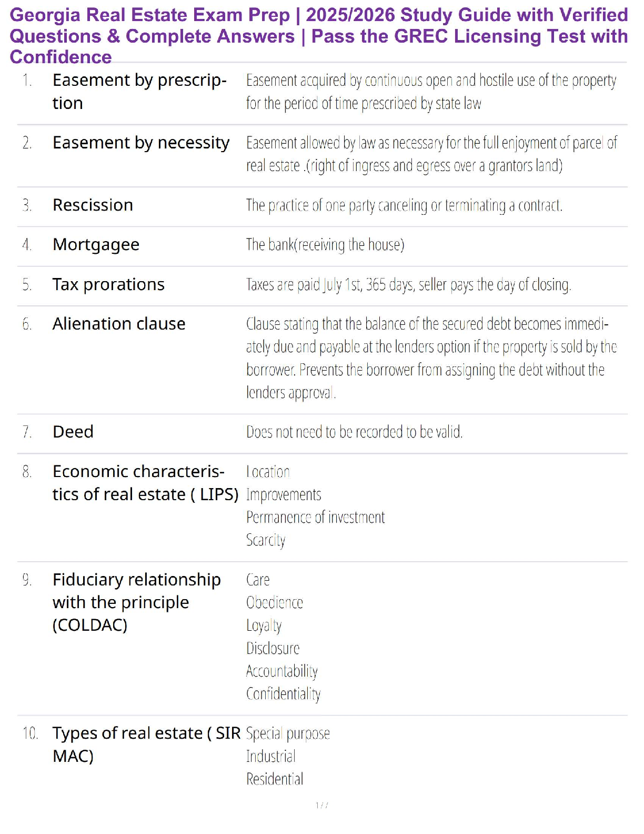This screenshot has height=834, width=644.
Task: Click 'Confidentiality' in the COLDAC list
Action: click(x=283, y=694)
